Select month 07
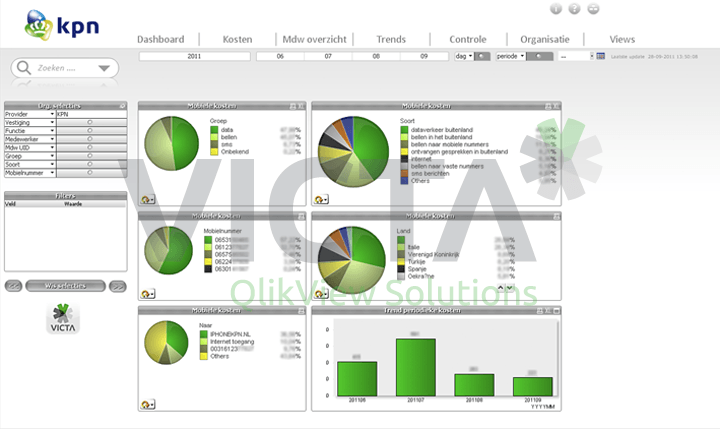 tap(328, 56)
